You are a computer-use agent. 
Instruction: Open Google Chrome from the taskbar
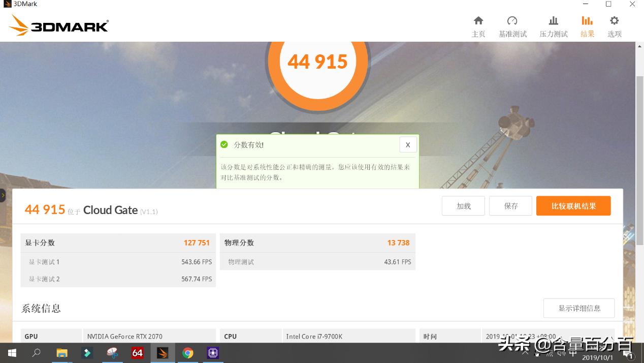click(x=188, y=352)
